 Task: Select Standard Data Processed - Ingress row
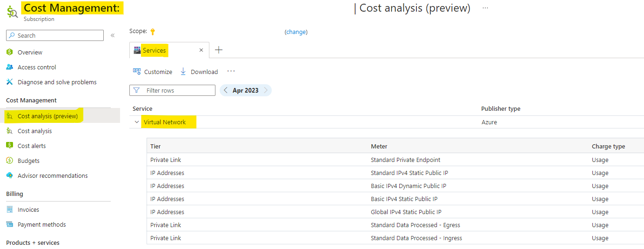(x=395, y=238)
